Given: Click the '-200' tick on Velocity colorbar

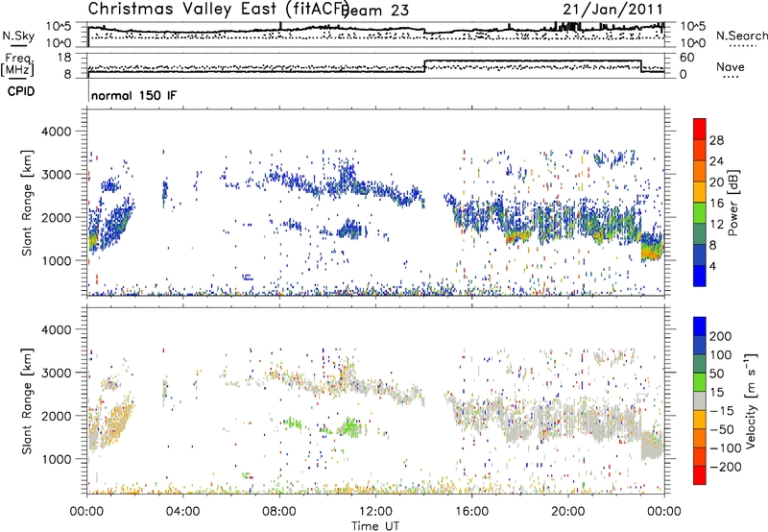Looking at the screenshot, I should 726,467.
